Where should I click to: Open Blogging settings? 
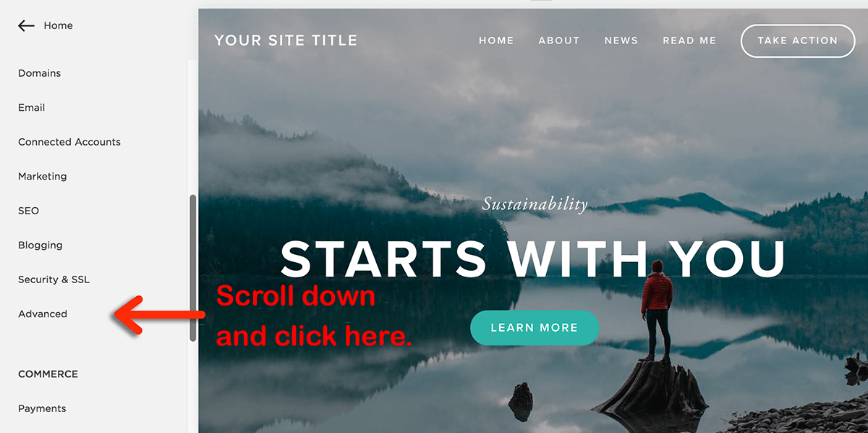[41, 245]
